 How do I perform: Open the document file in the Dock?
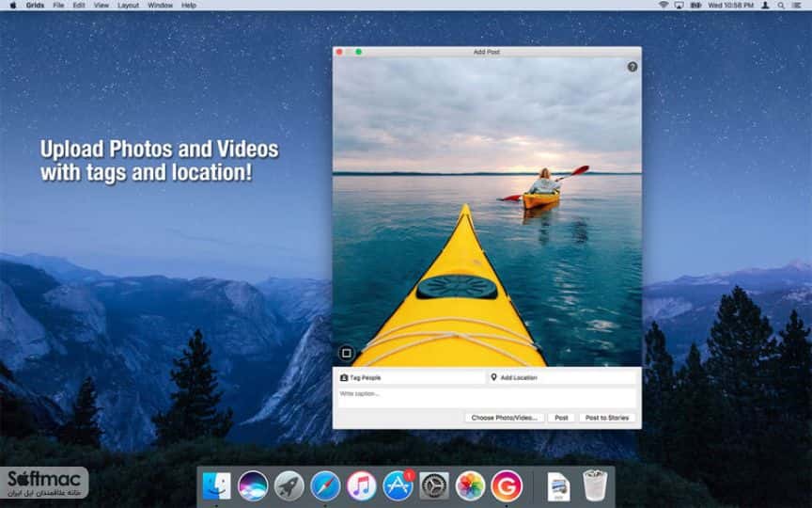(x=559, y=486)
